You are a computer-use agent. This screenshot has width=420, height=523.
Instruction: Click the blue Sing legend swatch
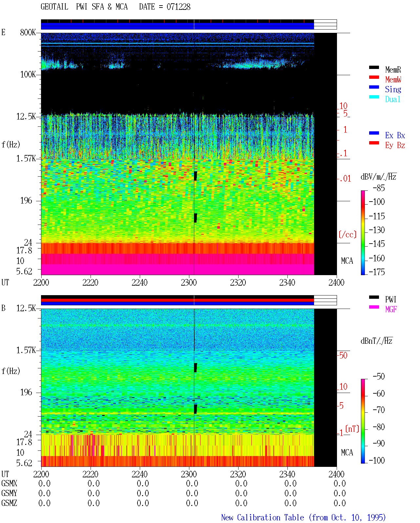point(374,87)
